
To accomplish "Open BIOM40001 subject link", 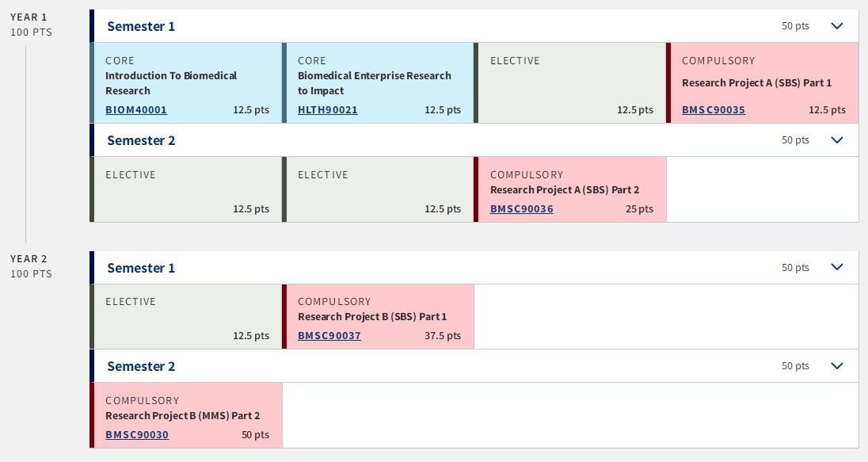I will 136,109.
